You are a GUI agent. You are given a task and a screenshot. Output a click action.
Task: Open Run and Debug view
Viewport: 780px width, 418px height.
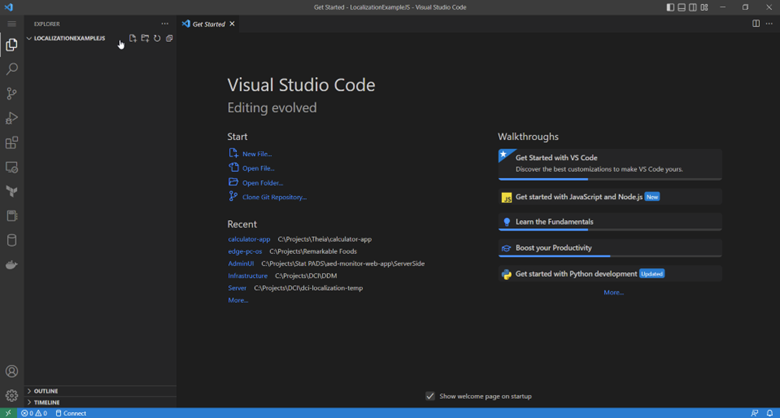(x=11, y=118)
